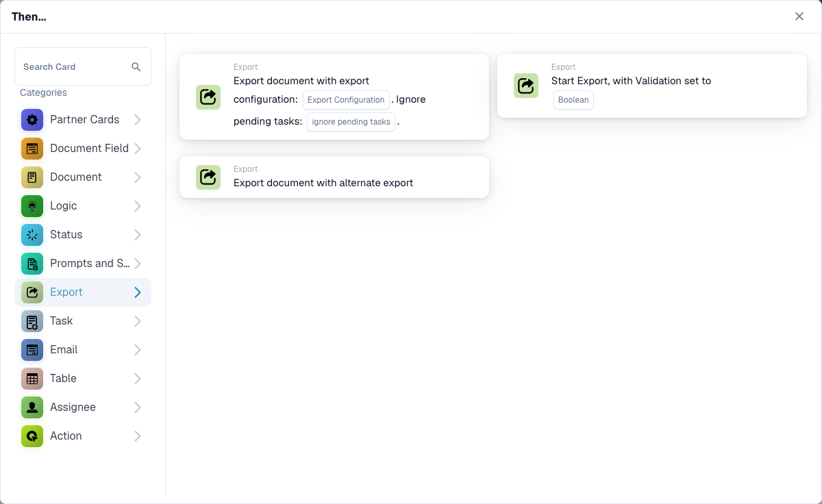
Task: Open the Partner Cards category
Action: click(83, 120)
